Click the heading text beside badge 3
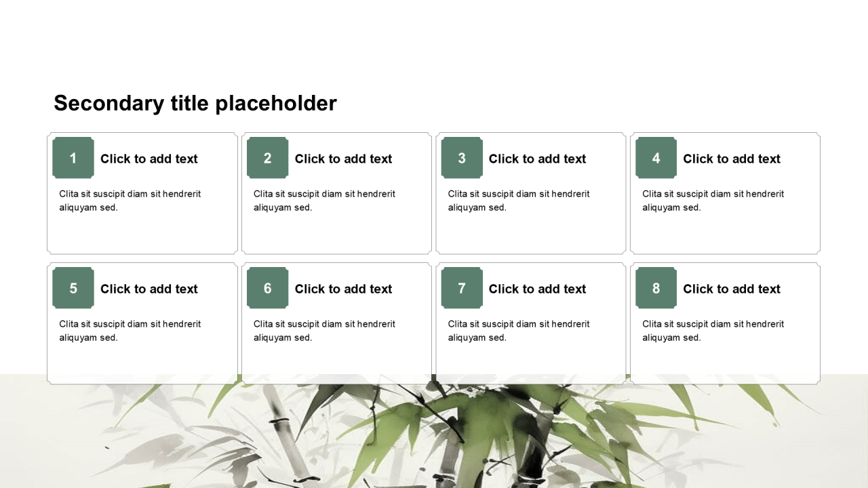 coord(537,159)
